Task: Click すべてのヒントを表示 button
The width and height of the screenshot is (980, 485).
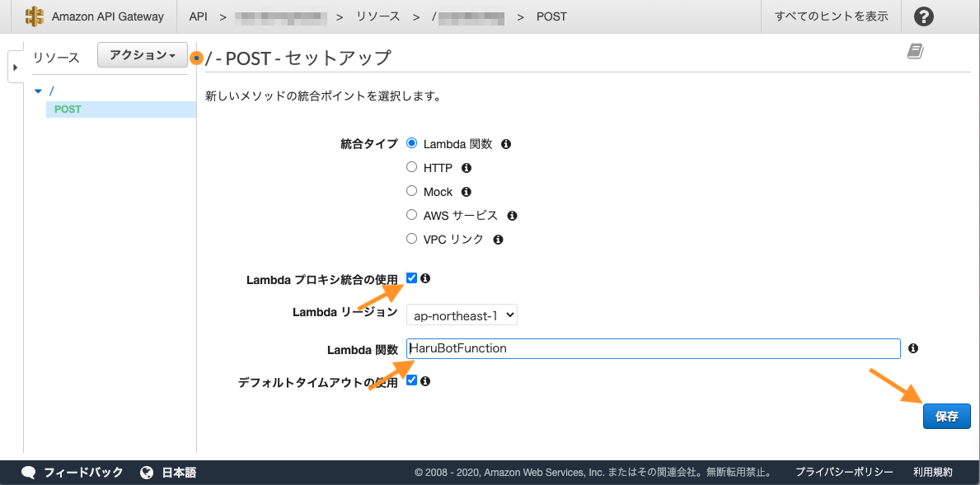Action: click(x=832, y=16)
